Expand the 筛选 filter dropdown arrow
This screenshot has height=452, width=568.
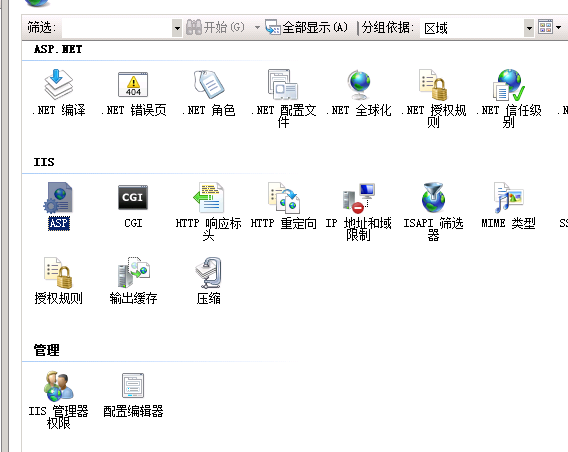pos(177,28)
